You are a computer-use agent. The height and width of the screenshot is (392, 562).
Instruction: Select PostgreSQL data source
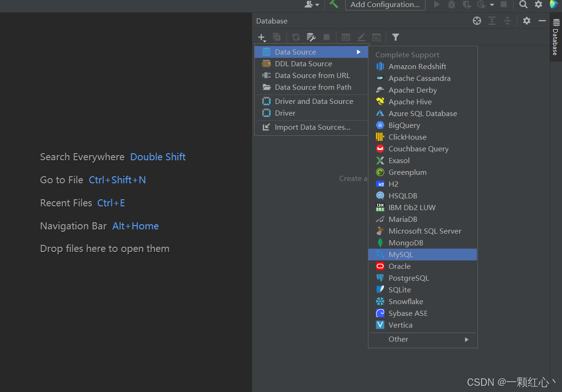click(x=422, y=278)
